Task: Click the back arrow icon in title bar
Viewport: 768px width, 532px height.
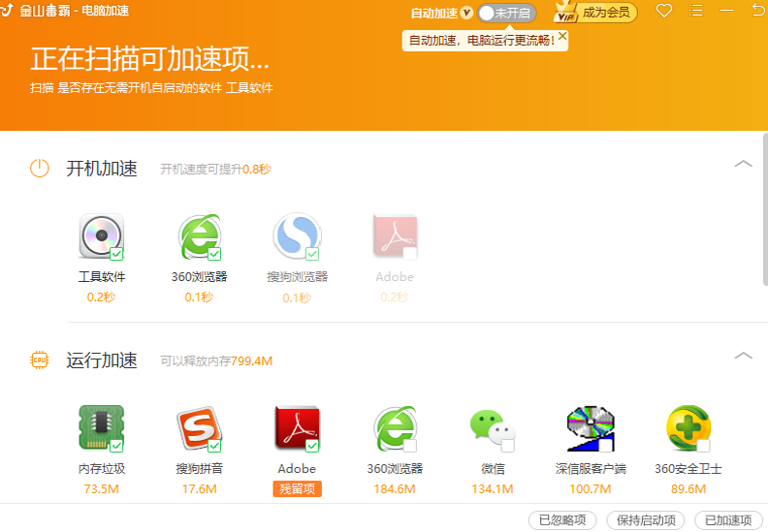Action: click(x=758, y=10)
